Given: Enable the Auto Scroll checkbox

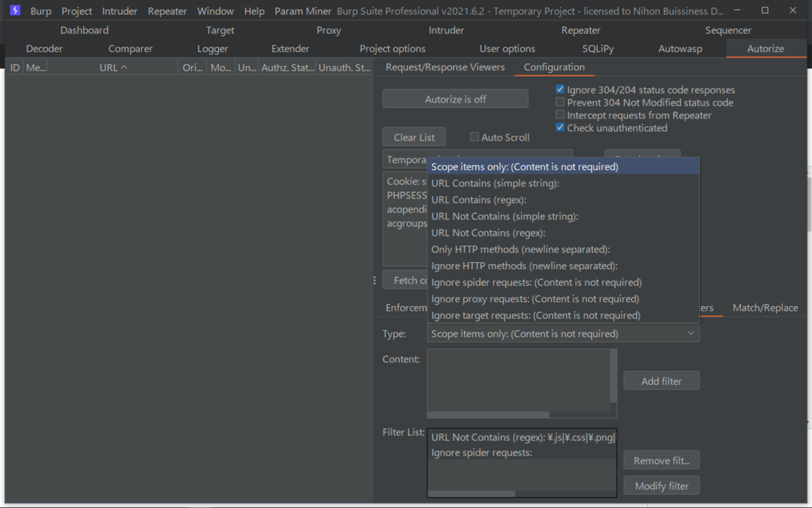Looking at the screenshot, I should [474, 137].
